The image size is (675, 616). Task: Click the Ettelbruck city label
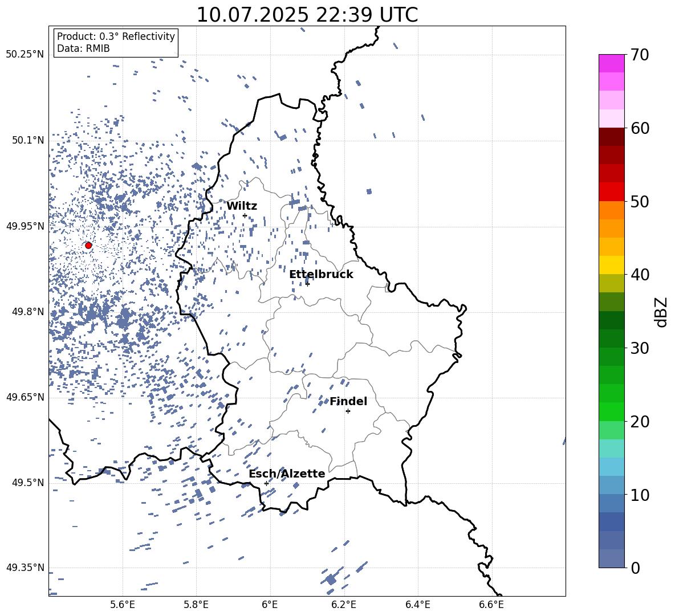point(321,275)
